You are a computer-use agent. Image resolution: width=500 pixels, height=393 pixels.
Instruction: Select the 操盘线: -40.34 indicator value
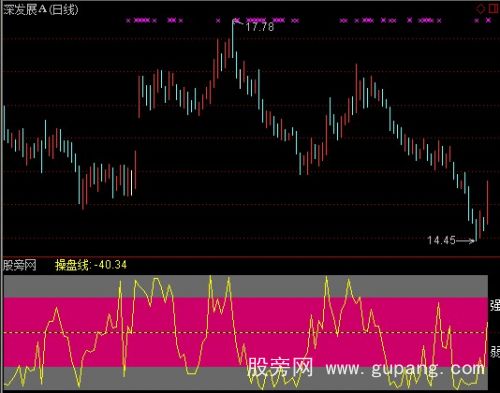click(x=91, y=265)
